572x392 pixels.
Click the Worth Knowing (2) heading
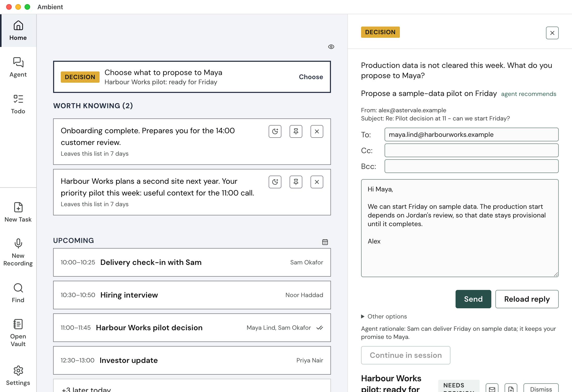coord(93,106)
